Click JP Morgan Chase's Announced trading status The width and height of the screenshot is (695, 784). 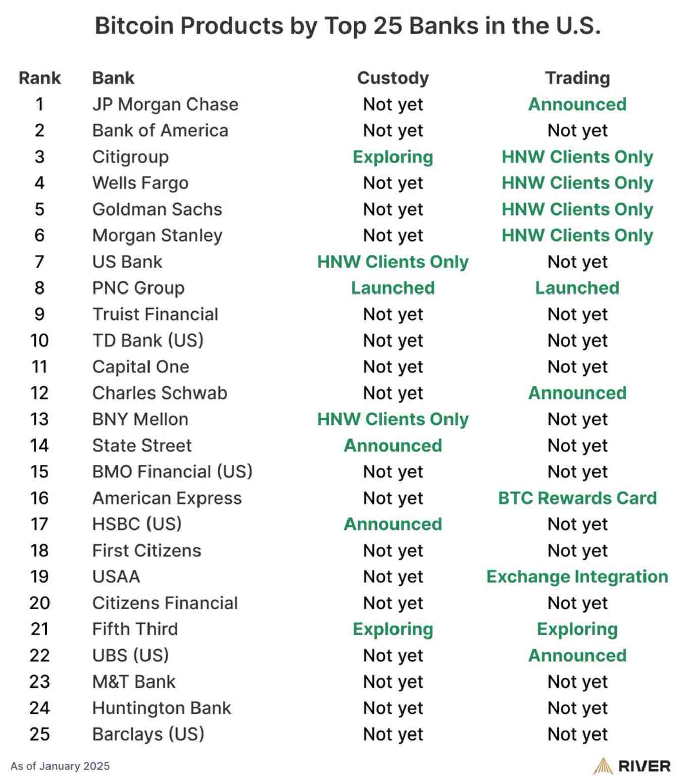(x=577, y=104)
